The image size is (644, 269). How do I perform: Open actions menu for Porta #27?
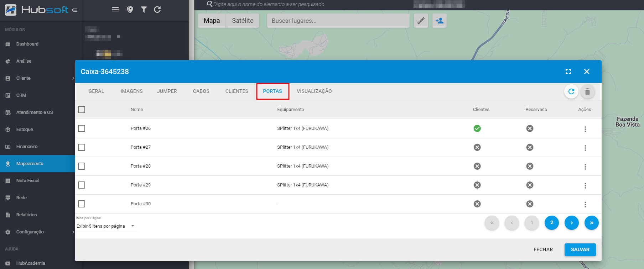point(585,148)
